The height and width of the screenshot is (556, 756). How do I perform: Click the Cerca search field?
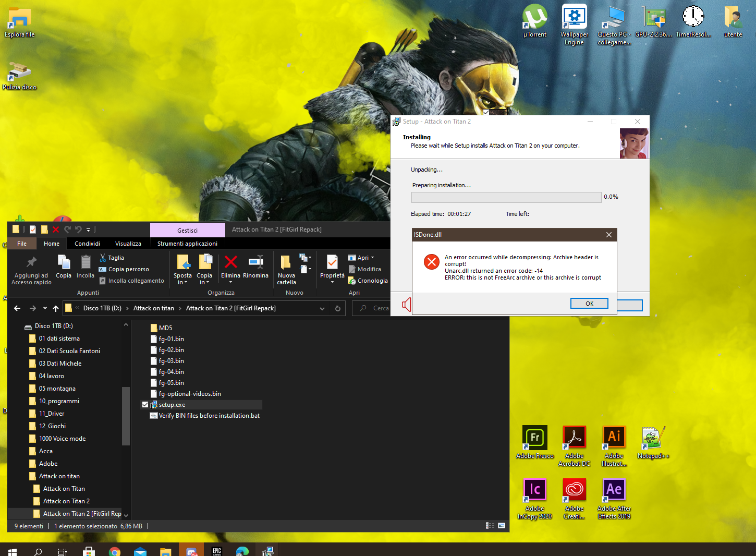372,308
